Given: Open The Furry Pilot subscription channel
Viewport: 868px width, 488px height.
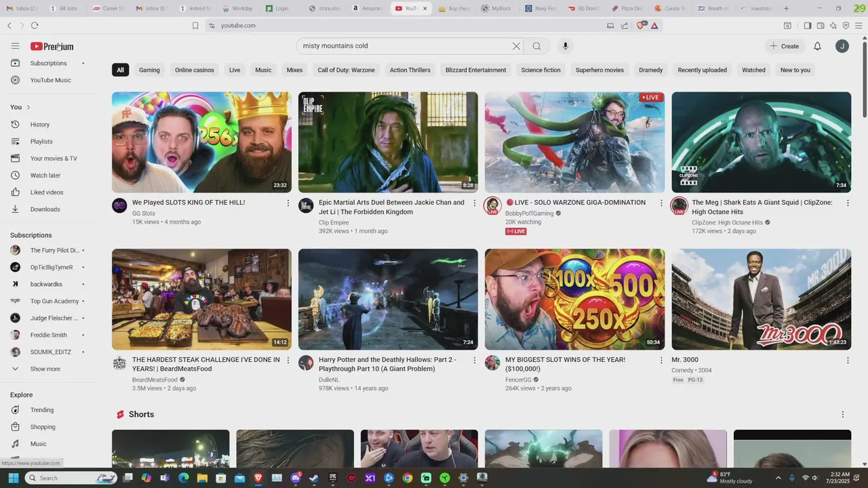Looking at the screenshot, I should click(47, 250).
